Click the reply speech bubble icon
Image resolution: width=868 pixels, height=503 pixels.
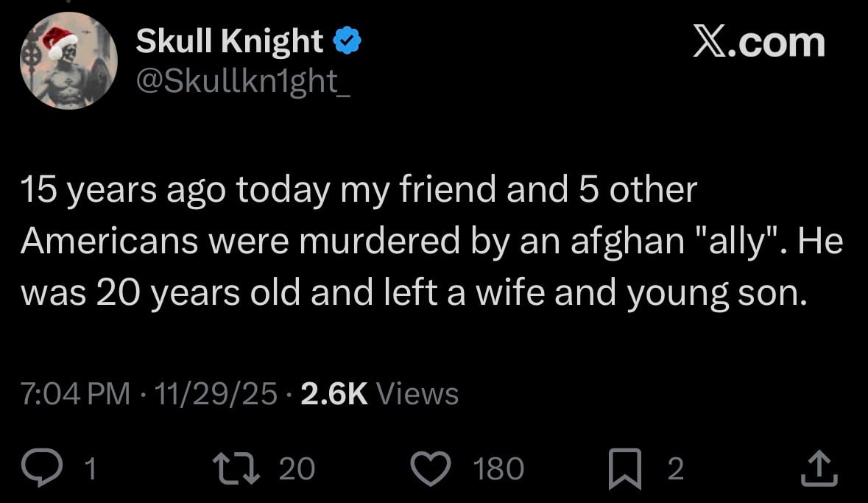[43, 469]
